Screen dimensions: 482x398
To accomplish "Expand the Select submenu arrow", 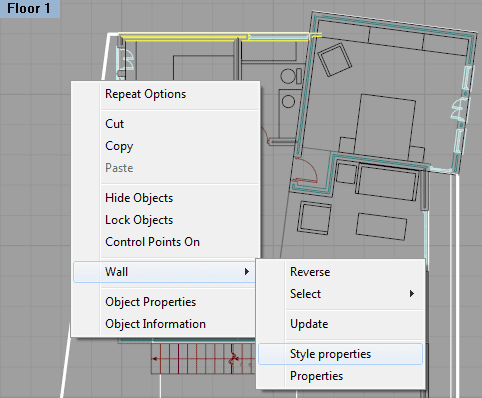I will pos(412,294).
